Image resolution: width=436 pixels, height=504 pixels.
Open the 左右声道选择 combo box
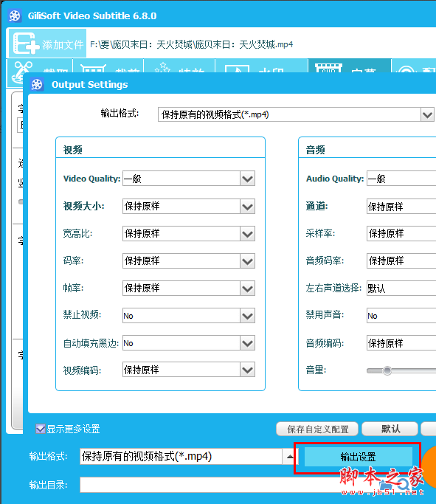[401, 289]
